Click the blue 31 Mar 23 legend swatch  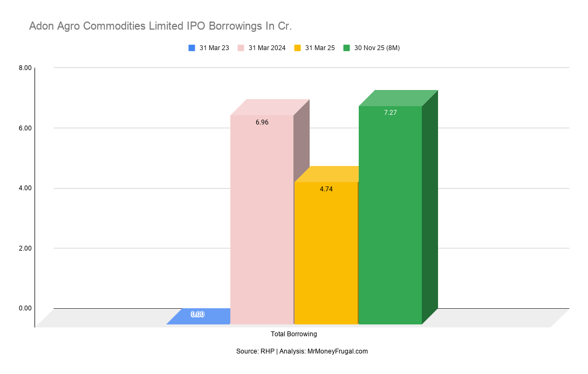192,48
